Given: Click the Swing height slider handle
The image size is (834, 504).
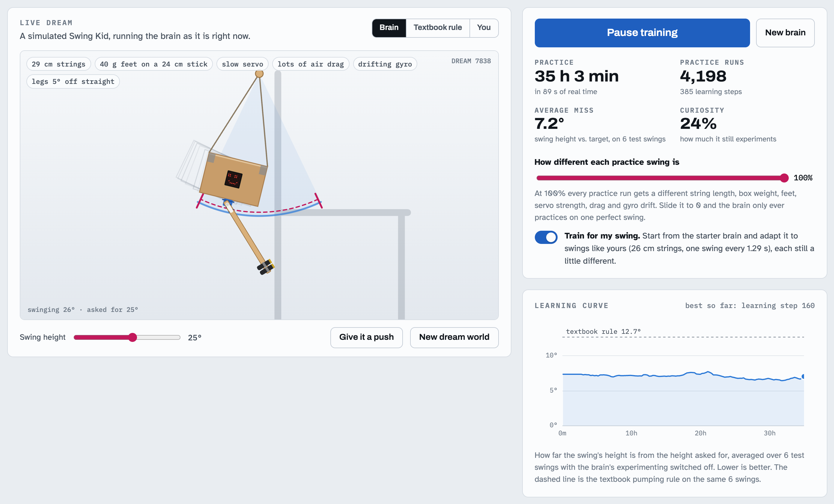Looking at the screenshot, I should pos(133,337).
